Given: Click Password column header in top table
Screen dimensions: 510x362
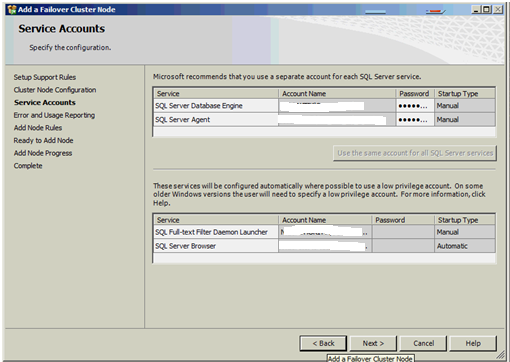Looking at the screenshot, I should [415, 94].
